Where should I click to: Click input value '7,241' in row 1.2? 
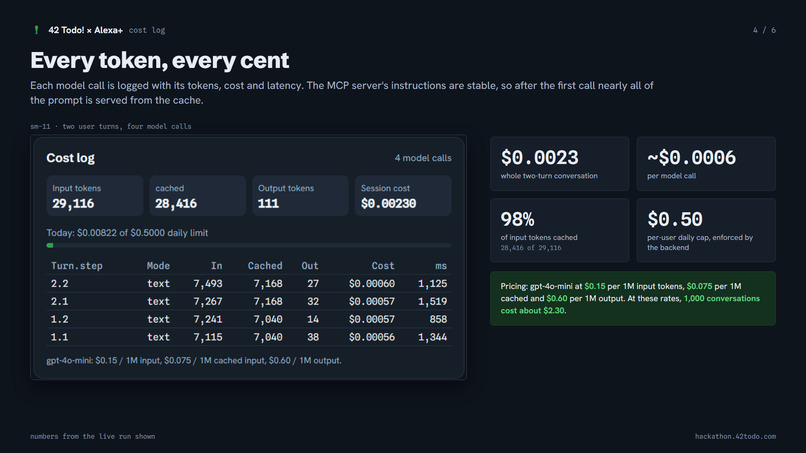[208, 319]
